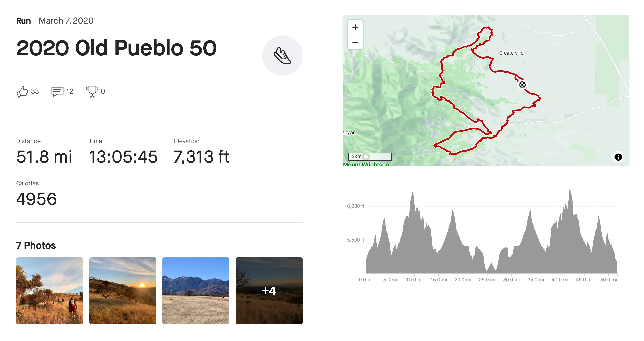This screenshot has width=644, height=341.
Task: Click the trophy achievements icon
Action: pos(92,91)
